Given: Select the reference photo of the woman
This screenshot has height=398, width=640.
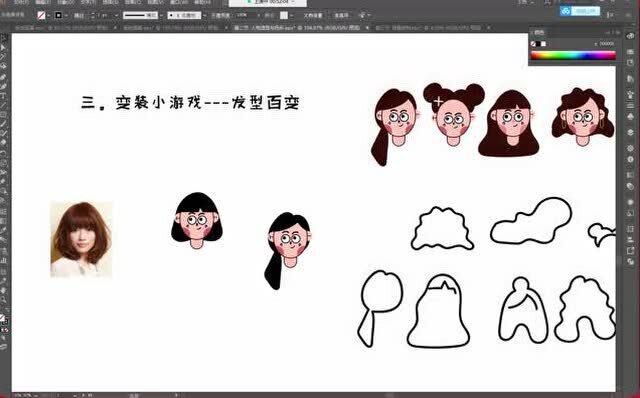Looking at the screenshot, I should click(x=81, y=239).
